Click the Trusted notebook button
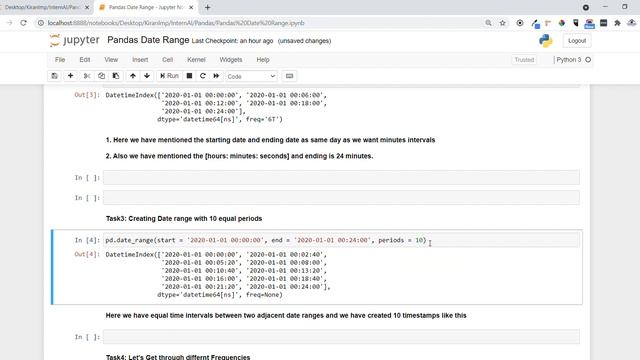 (x=524, y=60)
